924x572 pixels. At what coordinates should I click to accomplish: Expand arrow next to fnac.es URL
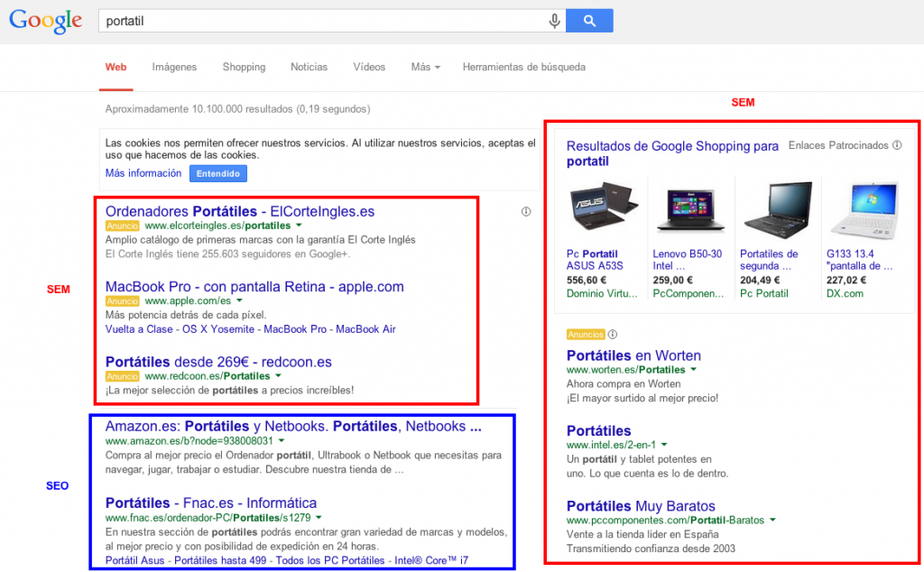(319, 518)
